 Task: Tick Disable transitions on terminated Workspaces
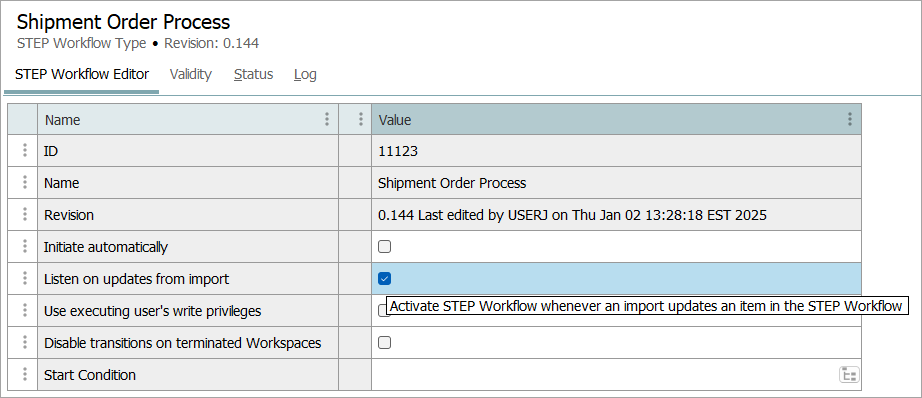(x=385, y=342)
